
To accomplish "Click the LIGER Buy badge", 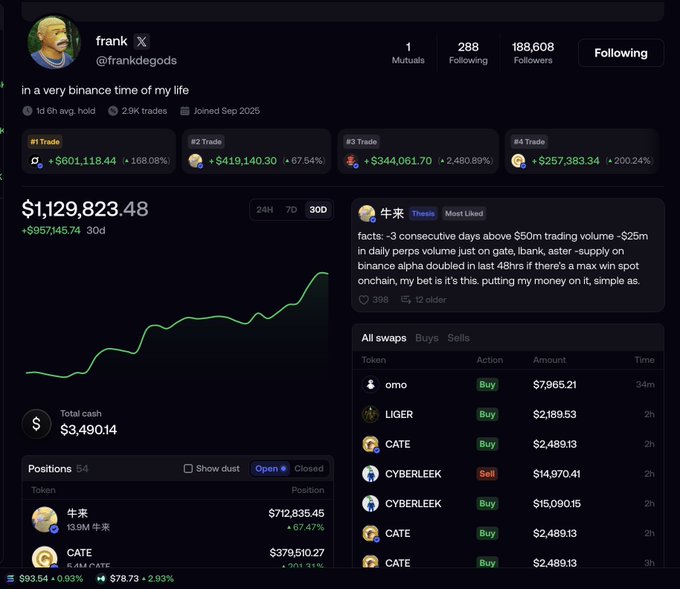I will click(487, 414).
